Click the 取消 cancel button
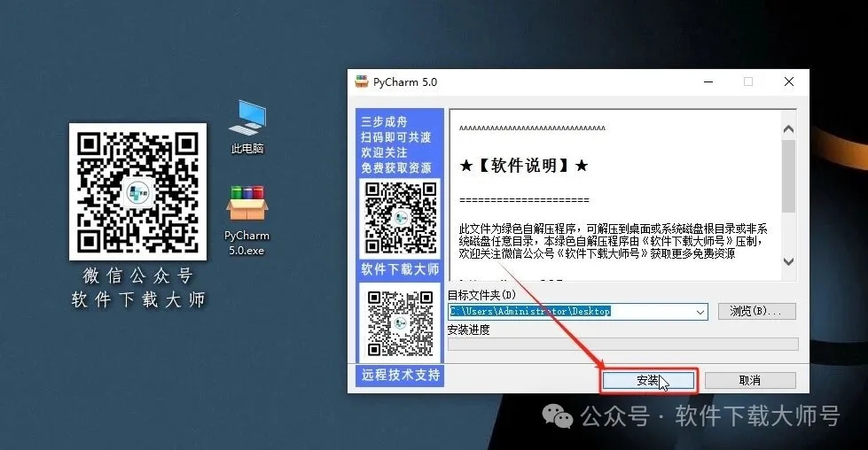The image size is (868, 450). [x=749, y=380]
